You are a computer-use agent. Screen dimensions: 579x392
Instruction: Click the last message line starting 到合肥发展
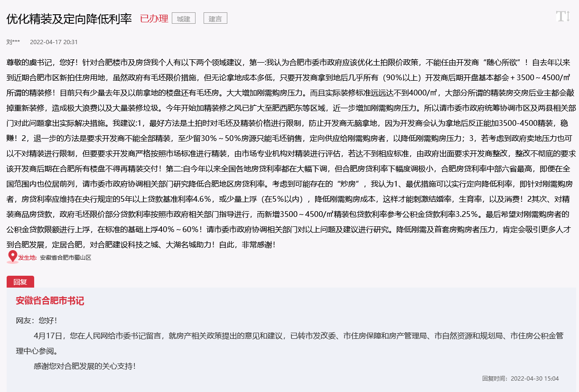coord(141,245)
